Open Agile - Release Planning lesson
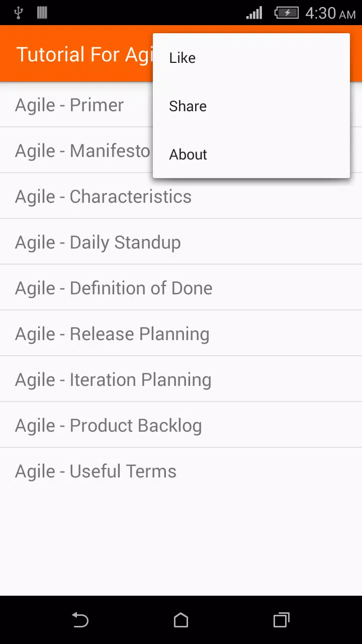The image size is (362, 644). (x=181, y=333)
